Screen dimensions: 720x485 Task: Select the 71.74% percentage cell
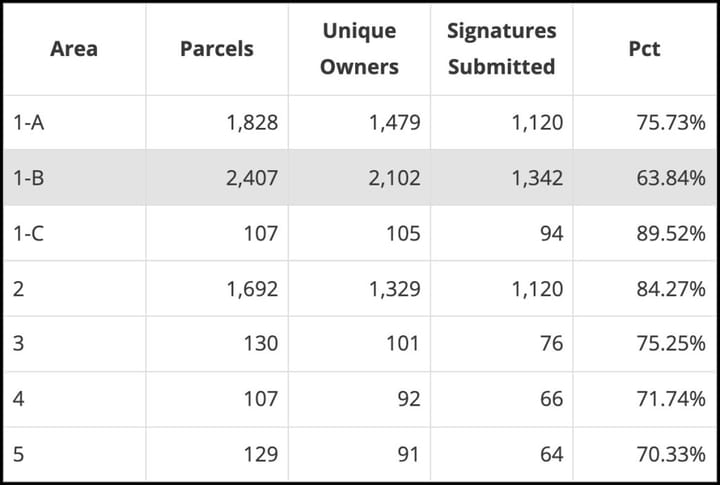pyautogui.click(x=671, y=399)
